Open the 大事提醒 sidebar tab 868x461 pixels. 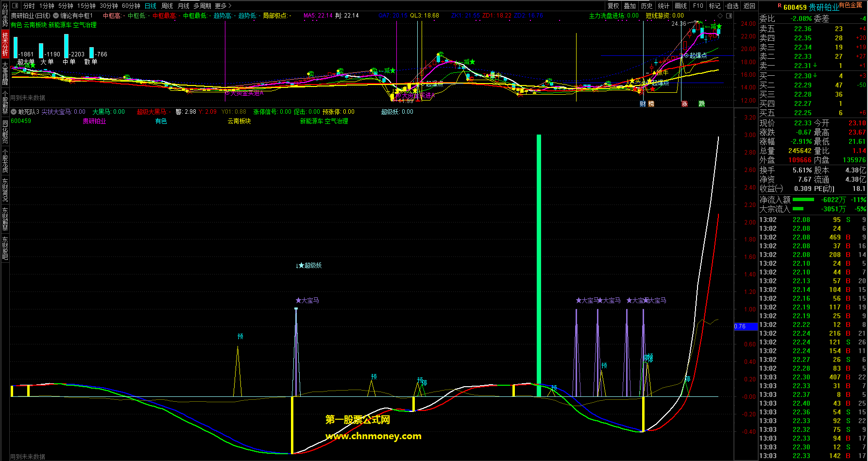click(x=5, y=73)
